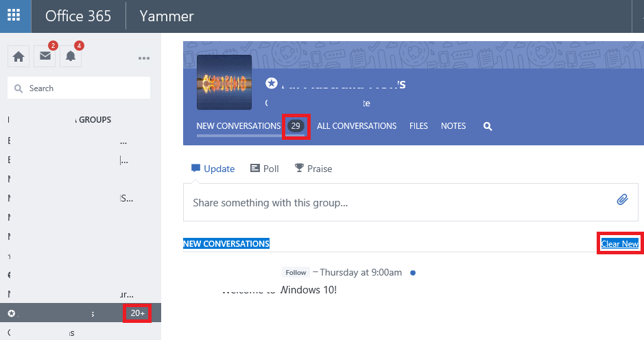Switch to the All Conversations tab
The height and width of the screenshot is (340, 644).
point(357,126)
